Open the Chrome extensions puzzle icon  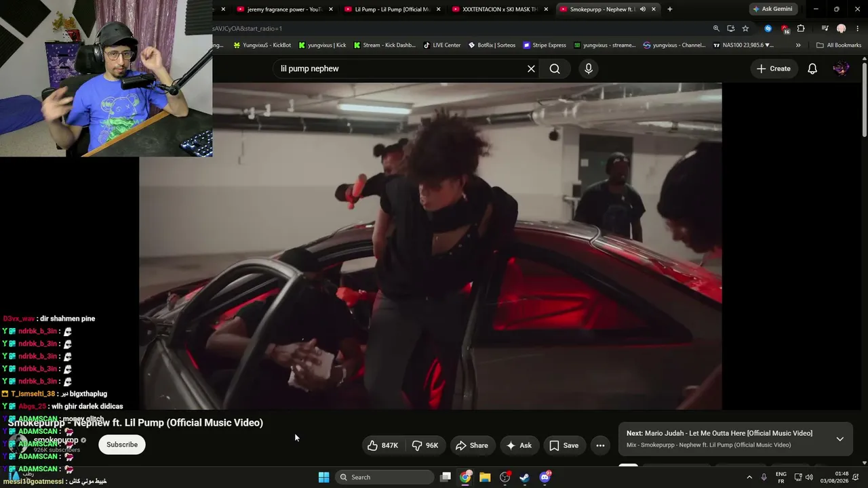[x=801, y=28]
